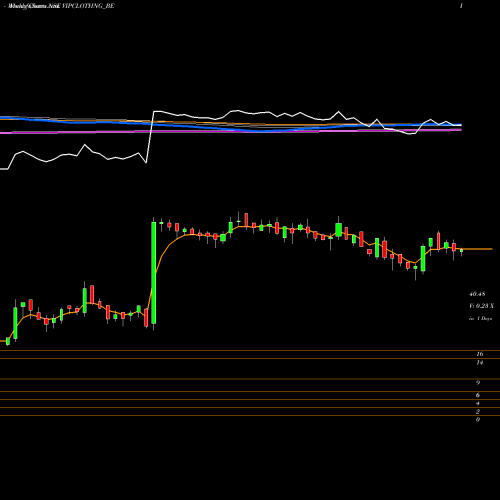Click the white indicator line's sharp jump
500x500 pixels.
pyautogui.click(x=150, y=137)
